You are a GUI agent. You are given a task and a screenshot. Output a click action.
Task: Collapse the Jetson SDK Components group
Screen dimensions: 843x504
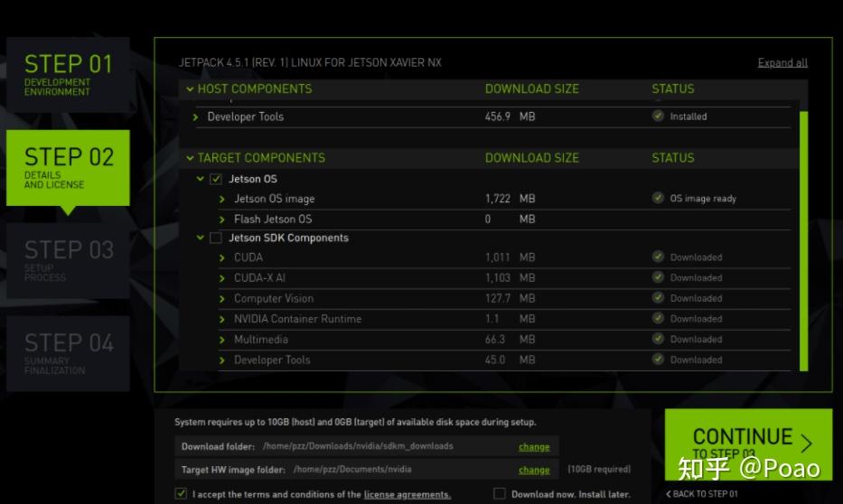[x=200, y=237]
